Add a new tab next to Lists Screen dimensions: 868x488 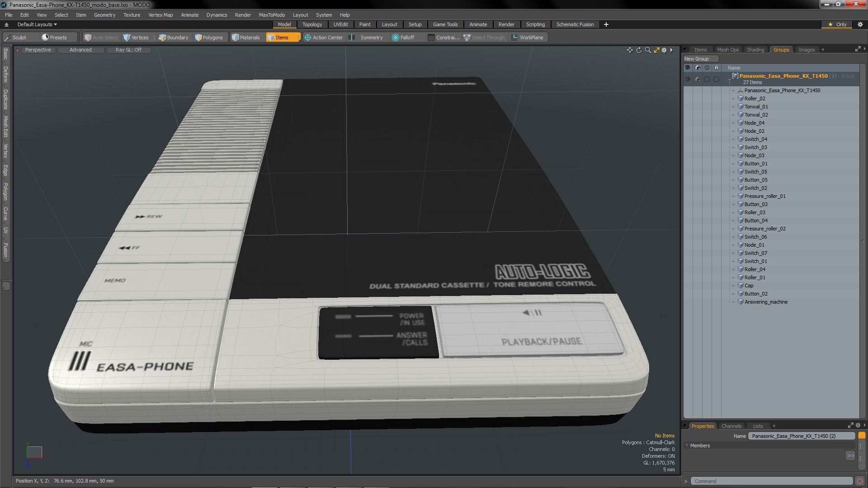point(774,426)
